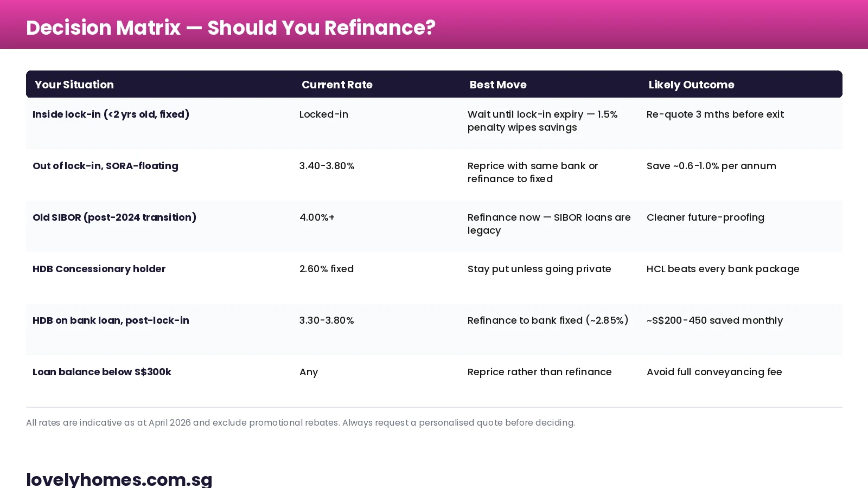Click 'Stay put unless going private' cell
Viewport: 868px width, 488px height.
click(x=539, y=269)
